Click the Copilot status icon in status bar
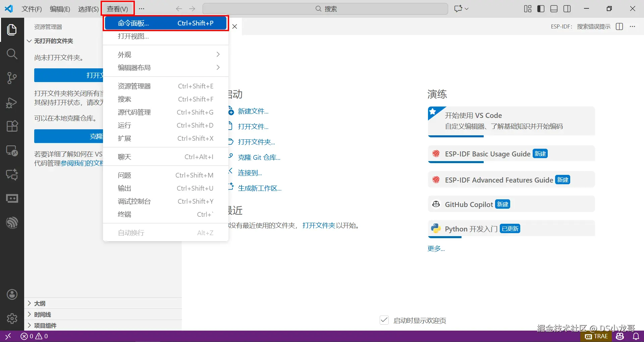 coord(620,336)
